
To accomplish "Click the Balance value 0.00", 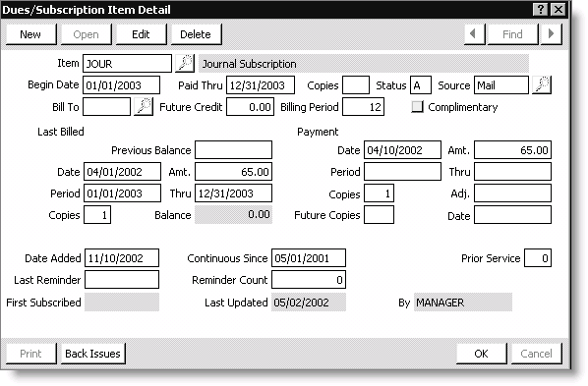I will coord(259,214).
